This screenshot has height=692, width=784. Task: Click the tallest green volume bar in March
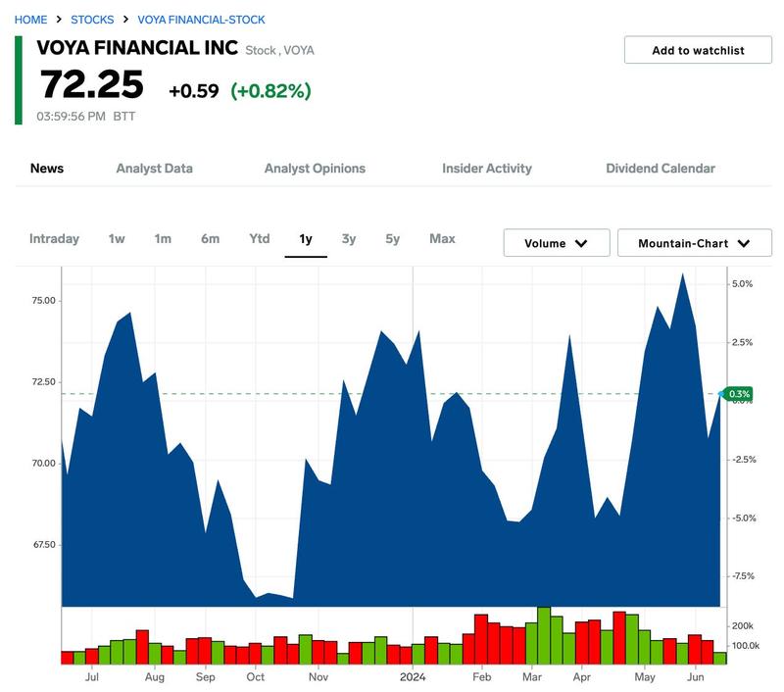pyautogui.click(x=544, y=635)
